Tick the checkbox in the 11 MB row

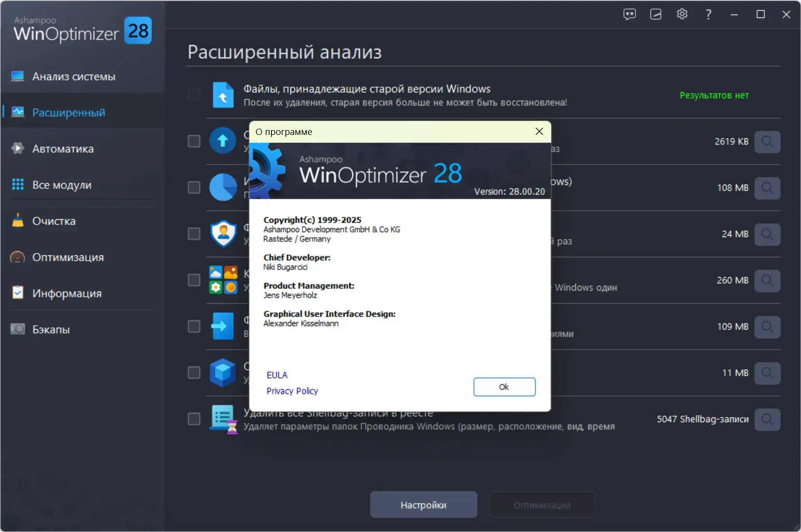point(194,372)
